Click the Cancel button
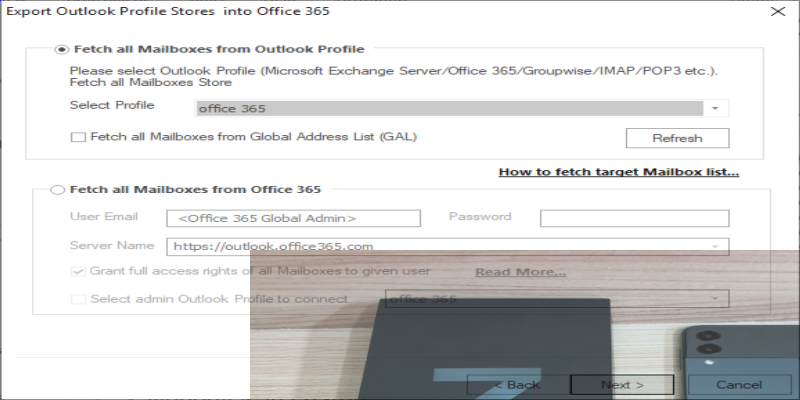800x400 pixels. point(739,385)
